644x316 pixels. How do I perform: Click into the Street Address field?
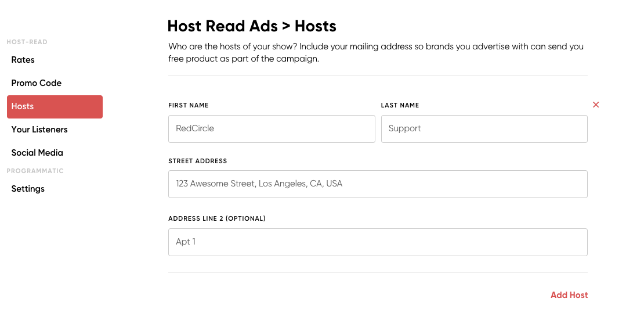pos(378,184)
